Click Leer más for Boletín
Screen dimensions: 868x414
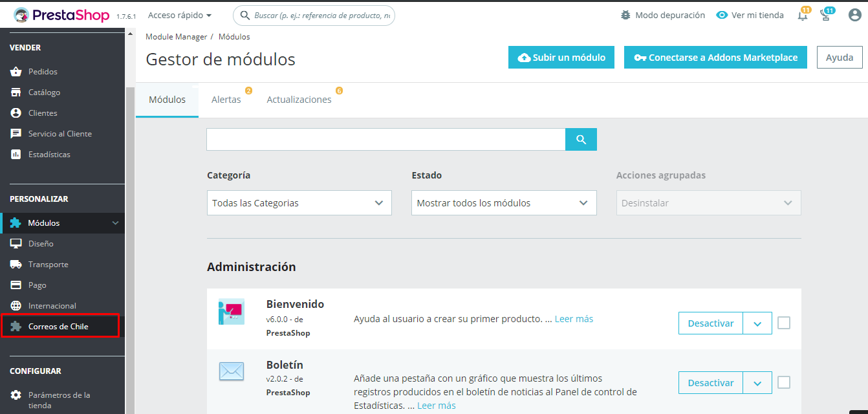(437, 406)
